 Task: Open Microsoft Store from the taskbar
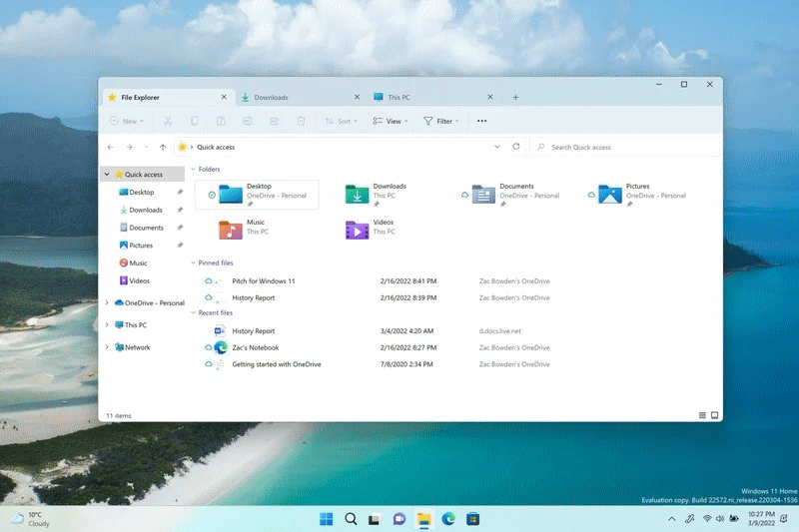(x=472, y=519)
